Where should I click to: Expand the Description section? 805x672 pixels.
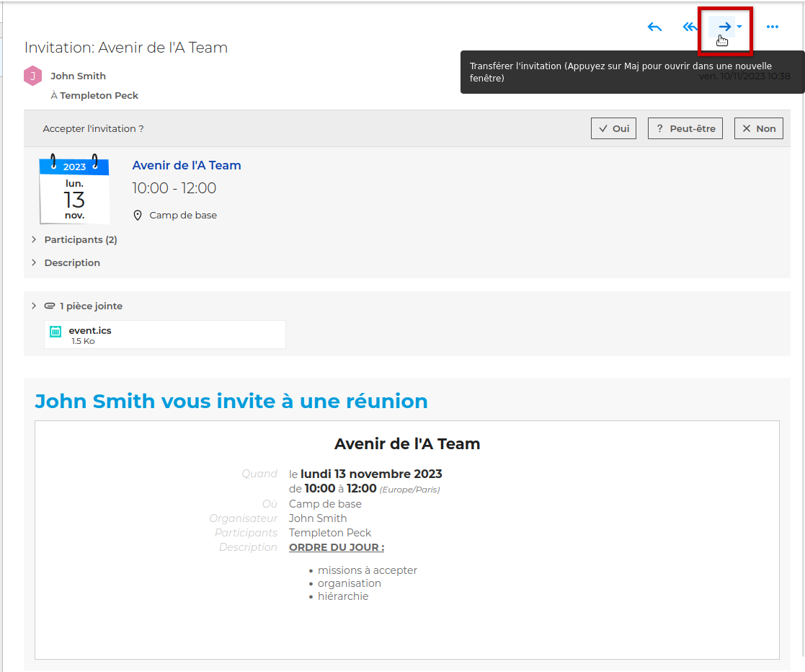71,262
